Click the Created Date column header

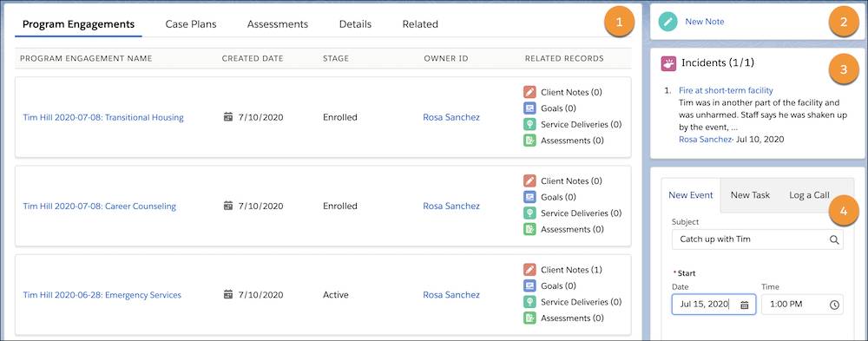253,59
